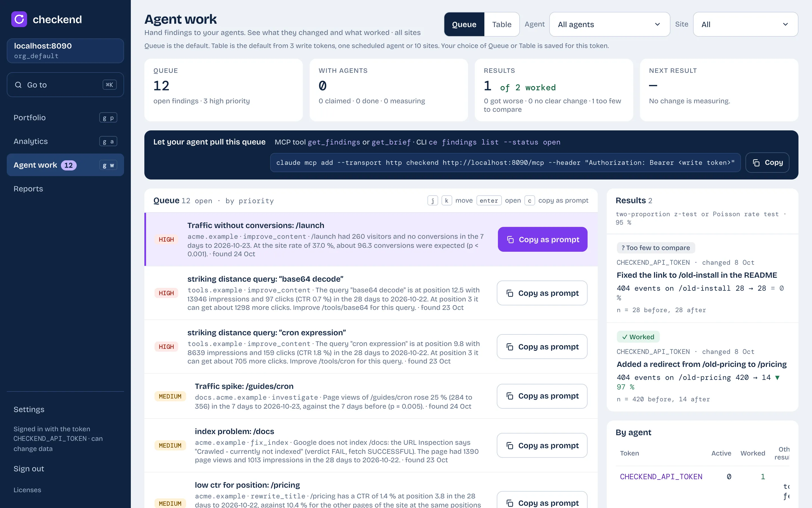Open the index problem: /docs finding
Viewport: 812px width, 508px height.
(234, 432)
